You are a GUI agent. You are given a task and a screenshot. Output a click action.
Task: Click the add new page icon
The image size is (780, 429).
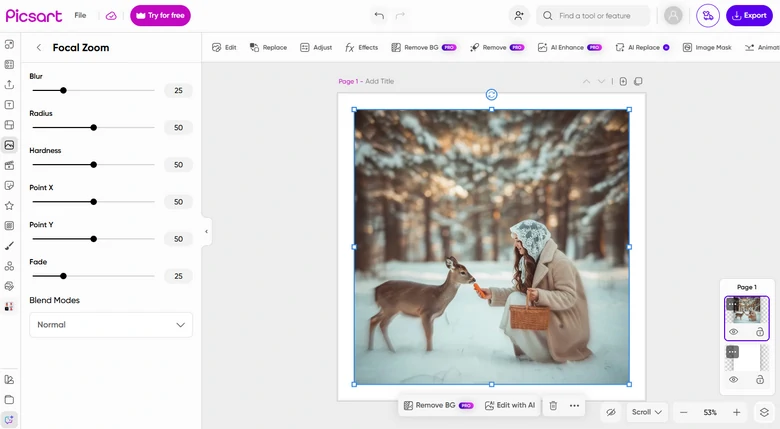tap(623, 81)
